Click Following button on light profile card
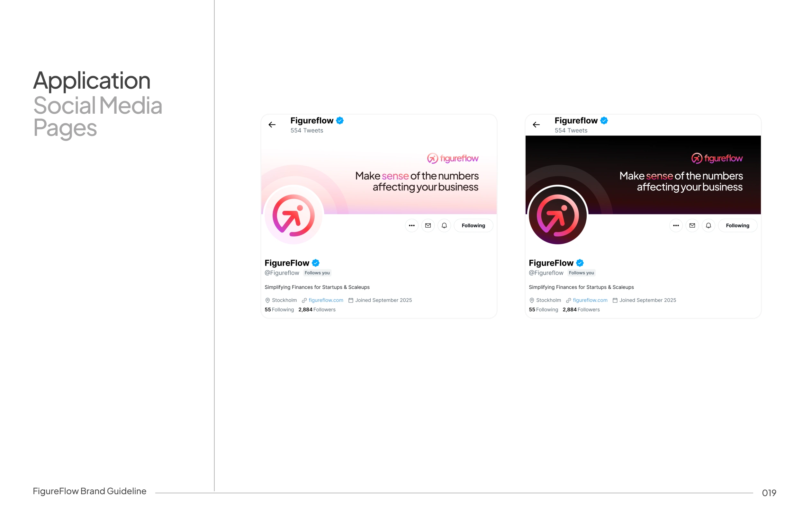This screenshot has height=525, width=812. click(474, 226)
